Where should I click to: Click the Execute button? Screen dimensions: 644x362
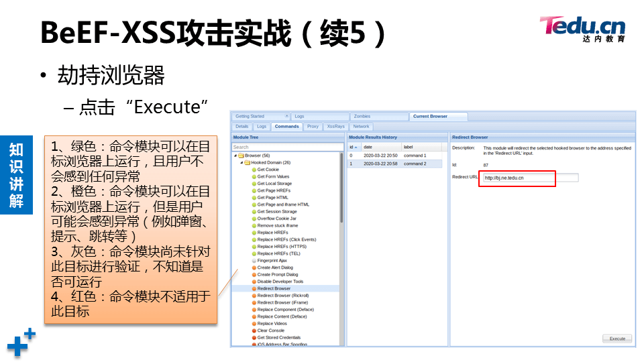pyautogui.click(x=617, y=339)
